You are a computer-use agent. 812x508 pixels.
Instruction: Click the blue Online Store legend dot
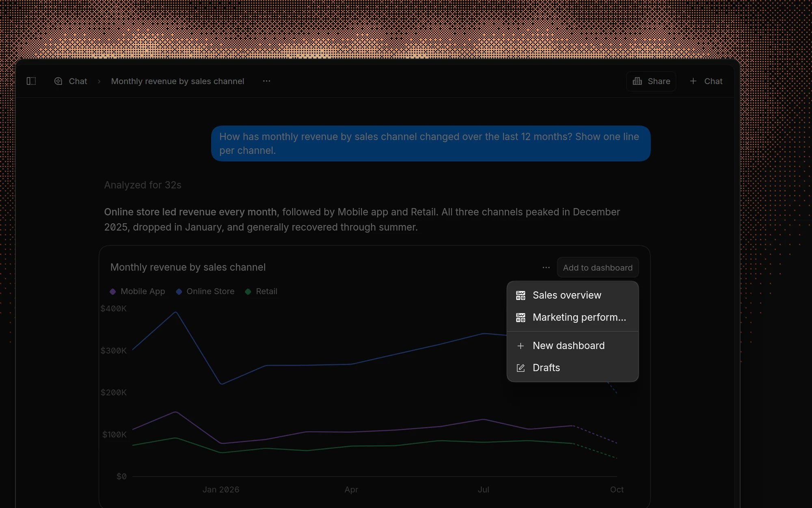179,291
